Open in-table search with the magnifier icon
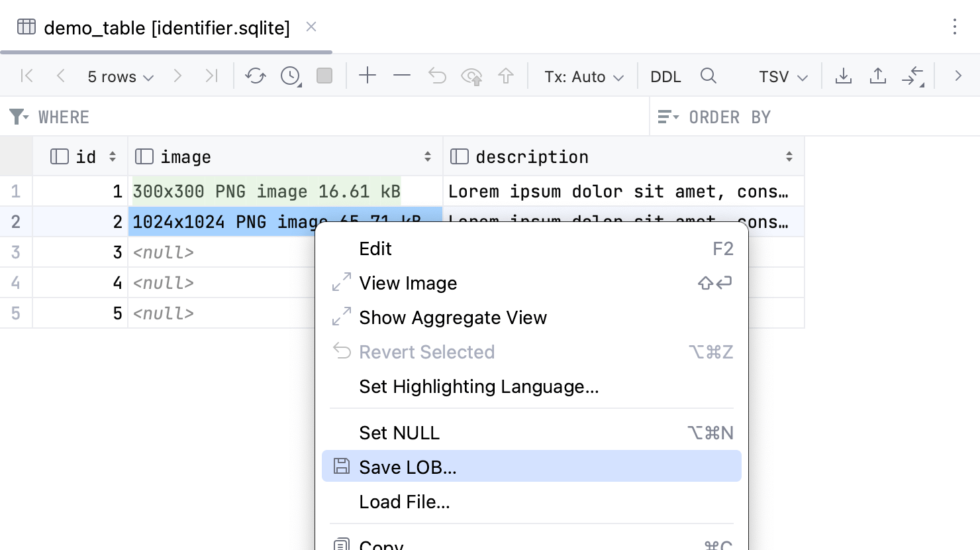 [x=709, y=76]
